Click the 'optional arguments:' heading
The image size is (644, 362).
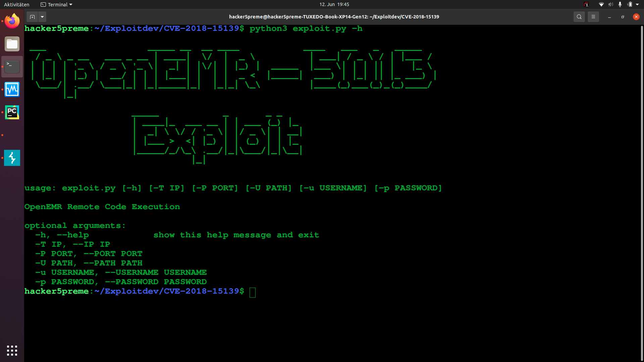[x=75, y=226]
